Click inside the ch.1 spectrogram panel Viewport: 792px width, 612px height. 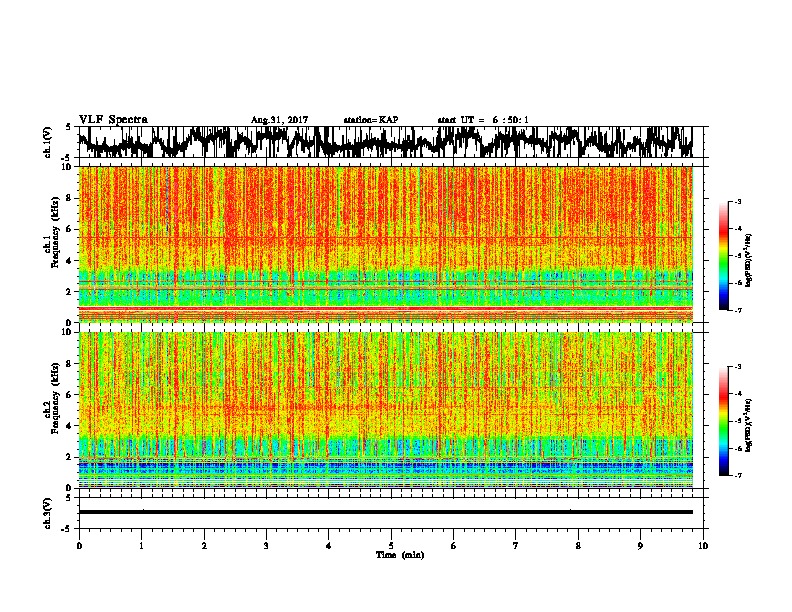(x=386, y=244)
